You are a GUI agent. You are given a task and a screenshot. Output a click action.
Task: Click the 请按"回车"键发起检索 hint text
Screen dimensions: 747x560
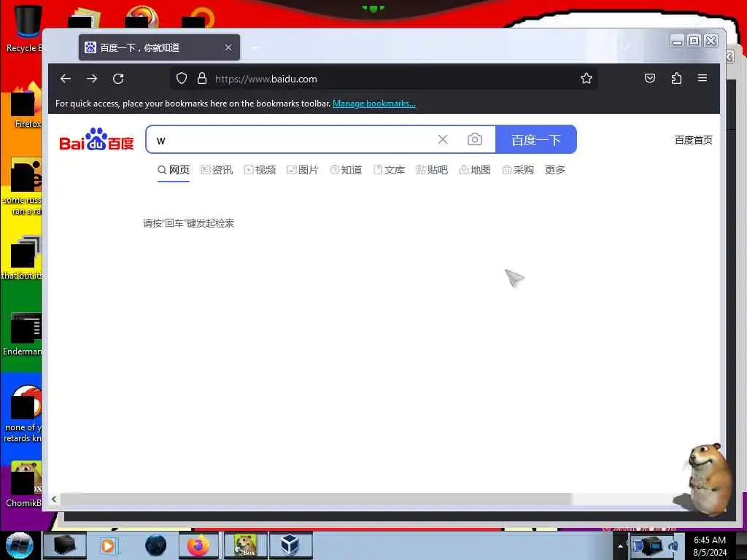[189, 223]
